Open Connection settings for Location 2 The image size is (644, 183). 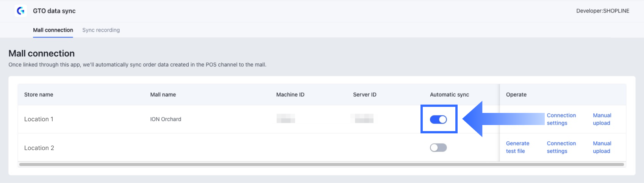561,147
